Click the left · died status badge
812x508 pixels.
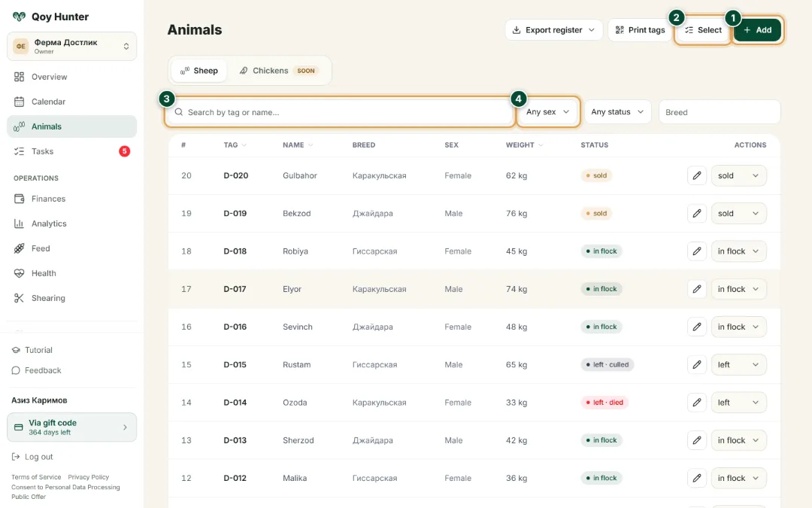[604, 403]
